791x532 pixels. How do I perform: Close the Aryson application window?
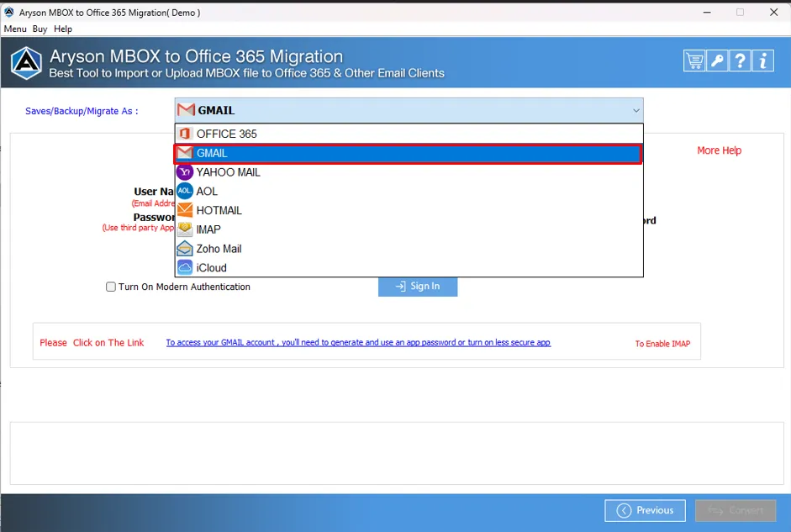click(774, 12)
